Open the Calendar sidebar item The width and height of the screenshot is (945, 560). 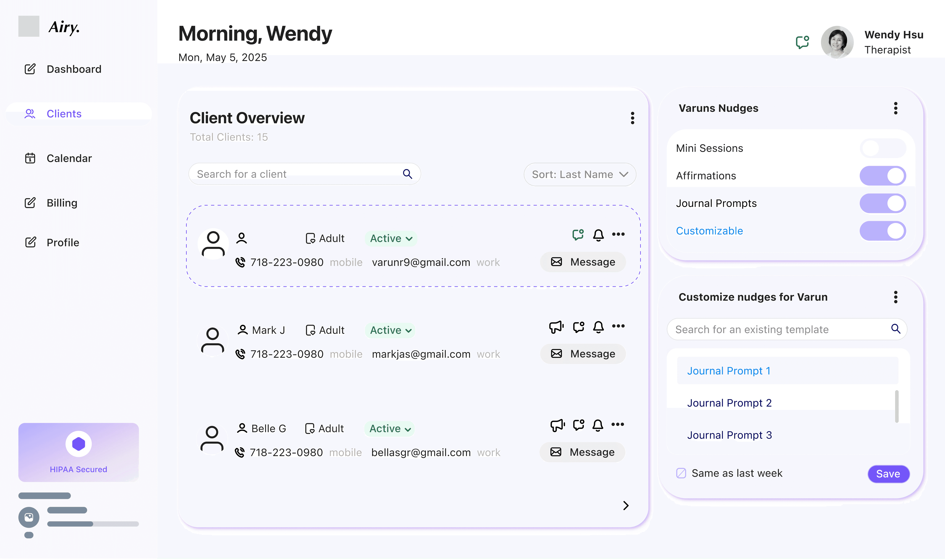click(x=69, y=158)
